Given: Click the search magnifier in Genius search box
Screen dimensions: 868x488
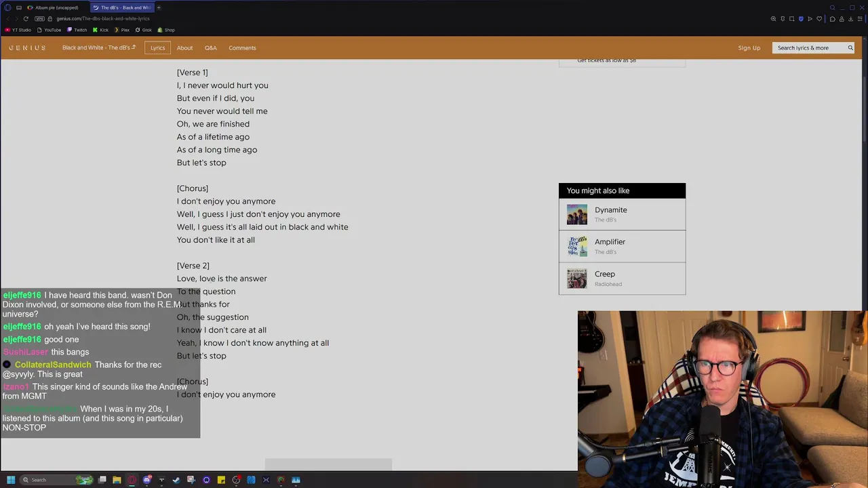Looking at the screenshot, I should pos(850,47).
